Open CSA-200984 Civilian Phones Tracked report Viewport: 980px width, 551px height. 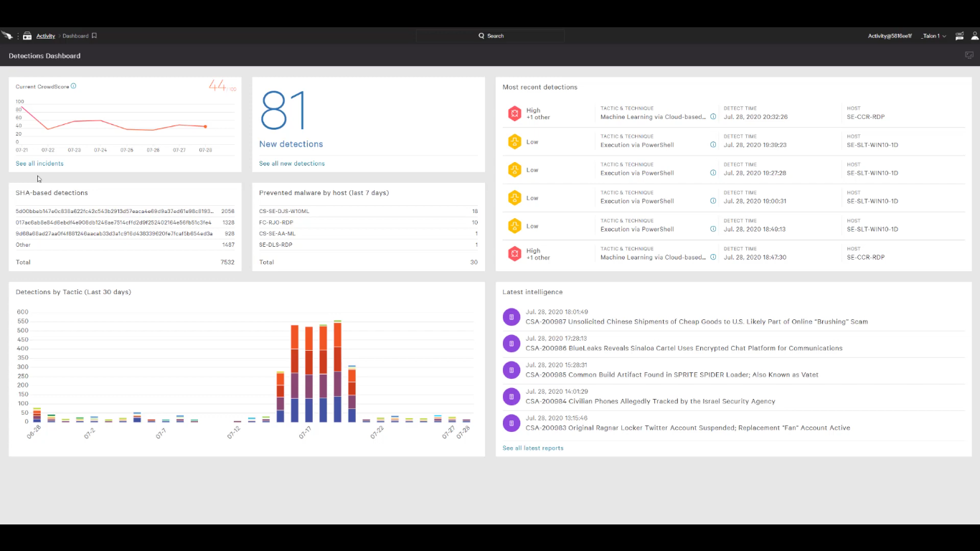point(650,401)
